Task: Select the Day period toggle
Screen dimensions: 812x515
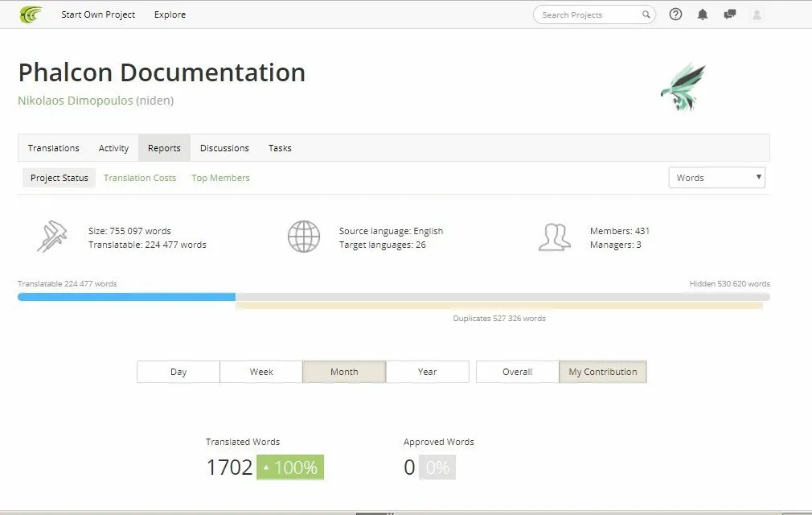Action: tap(178, 372)
